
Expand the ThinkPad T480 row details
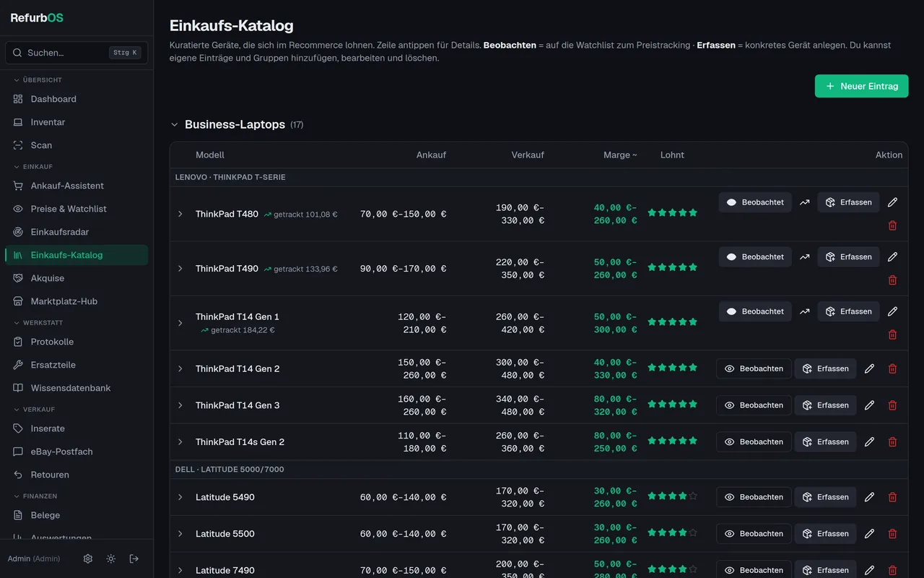point(180,214)
